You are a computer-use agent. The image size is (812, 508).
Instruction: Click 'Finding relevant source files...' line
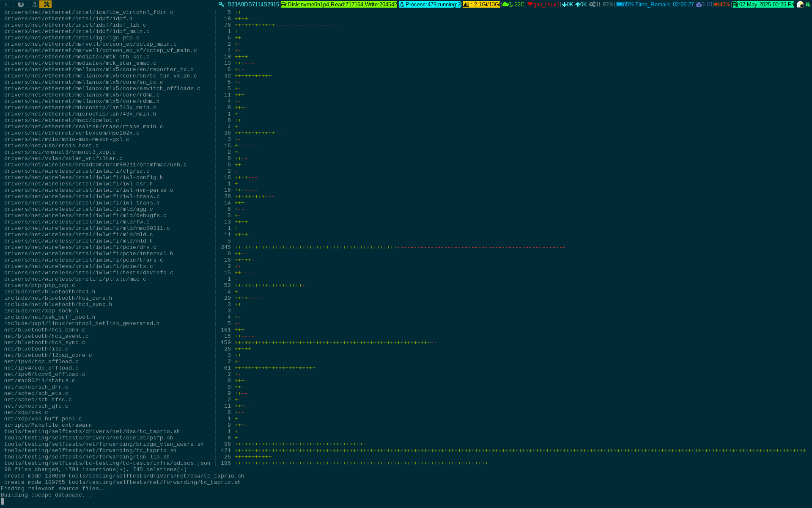55,489
